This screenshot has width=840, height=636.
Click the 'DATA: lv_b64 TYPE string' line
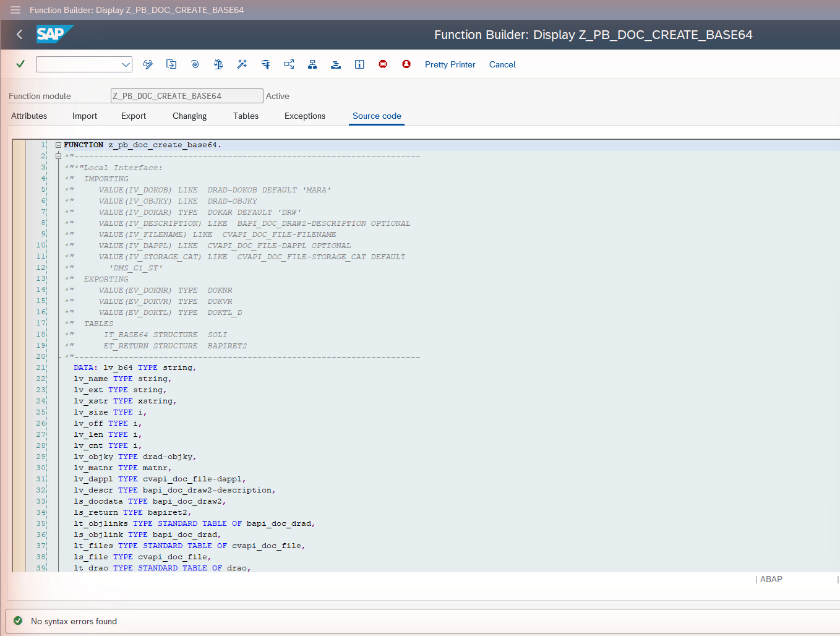(x=135, y=367)
